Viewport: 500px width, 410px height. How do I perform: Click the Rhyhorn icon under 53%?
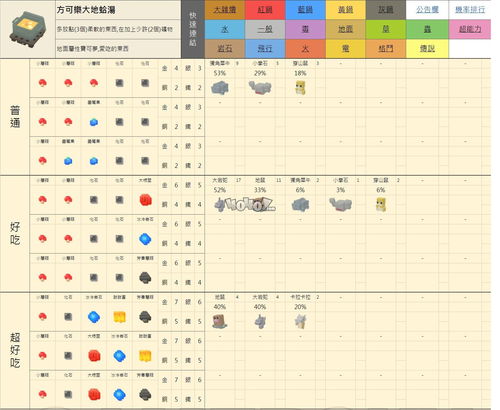click(x=220, y=88)
